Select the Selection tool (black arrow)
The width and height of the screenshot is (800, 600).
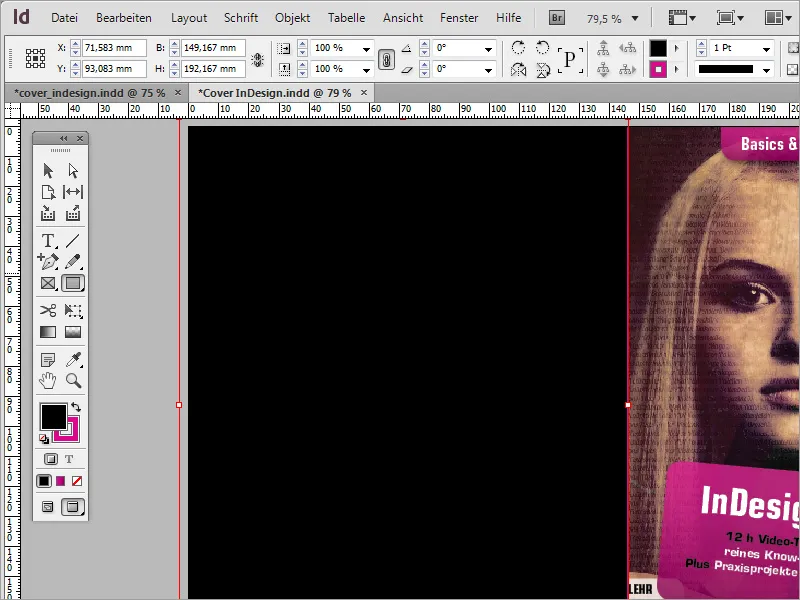48,170
